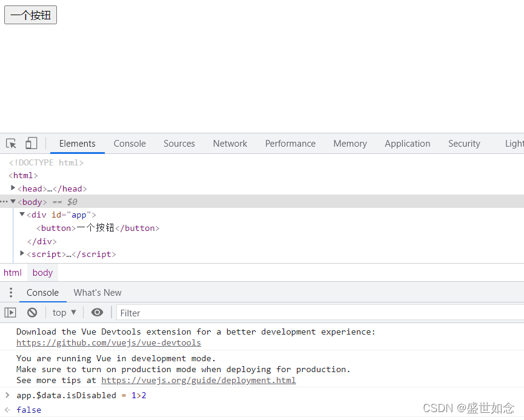Select the DOCTYPE html line
Viewport: 524px width, 420px height.
46,162
